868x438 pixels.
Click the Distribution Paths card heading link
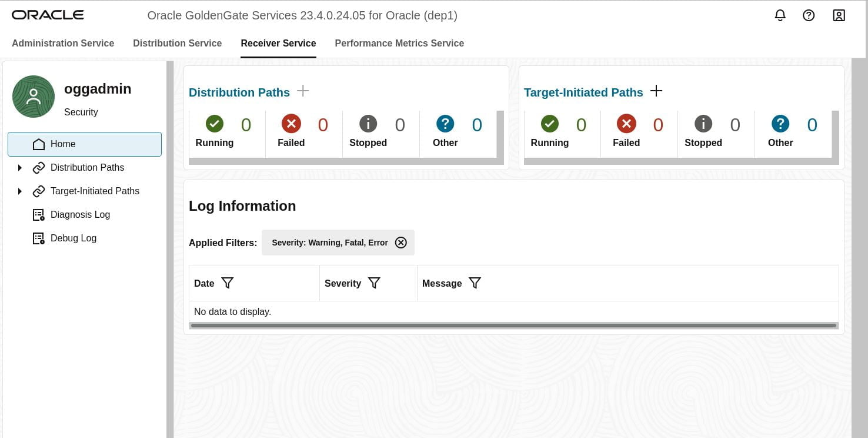click(239, 92)
